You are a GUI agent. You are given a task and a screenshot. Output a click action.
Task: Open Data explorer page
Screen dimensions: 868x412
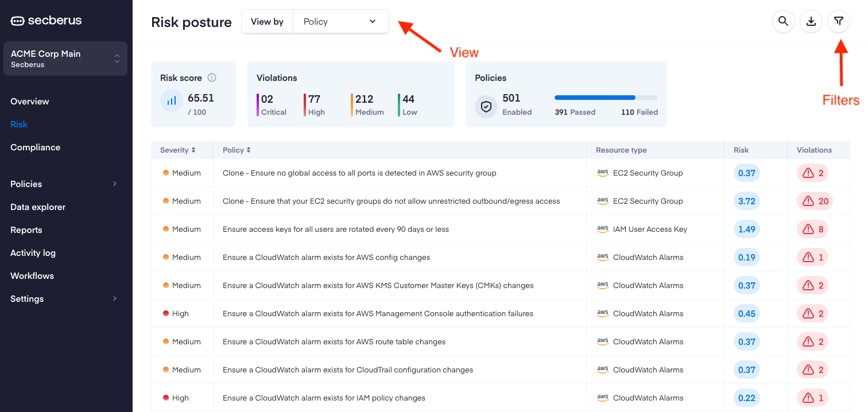tap(38, 207)
